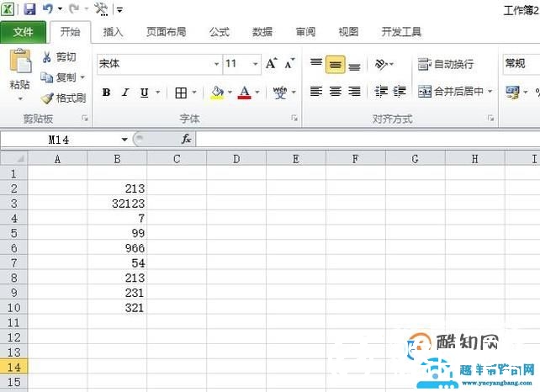Image resolution: width=540 pixels, height=392 pixels.
Task: Open the Copy (复制) dropdown arrow
Action: [82, 77]
